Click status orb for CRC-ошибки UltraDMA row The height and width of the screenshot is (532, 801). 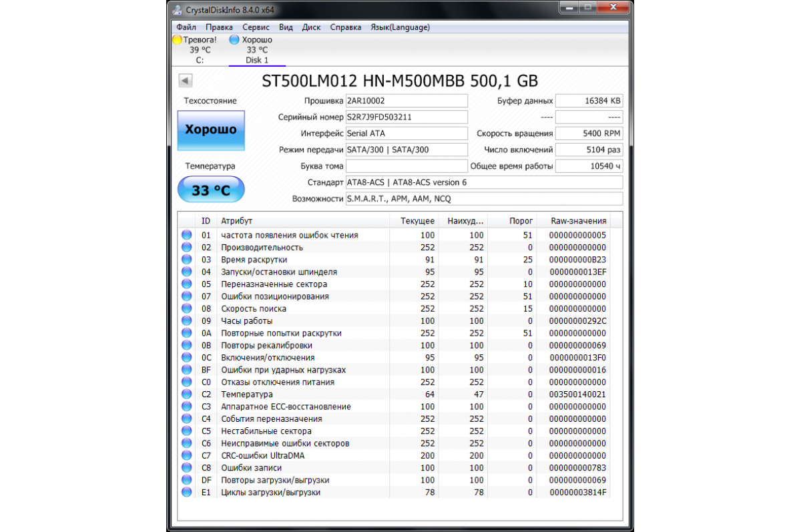[x=186, y=456]
